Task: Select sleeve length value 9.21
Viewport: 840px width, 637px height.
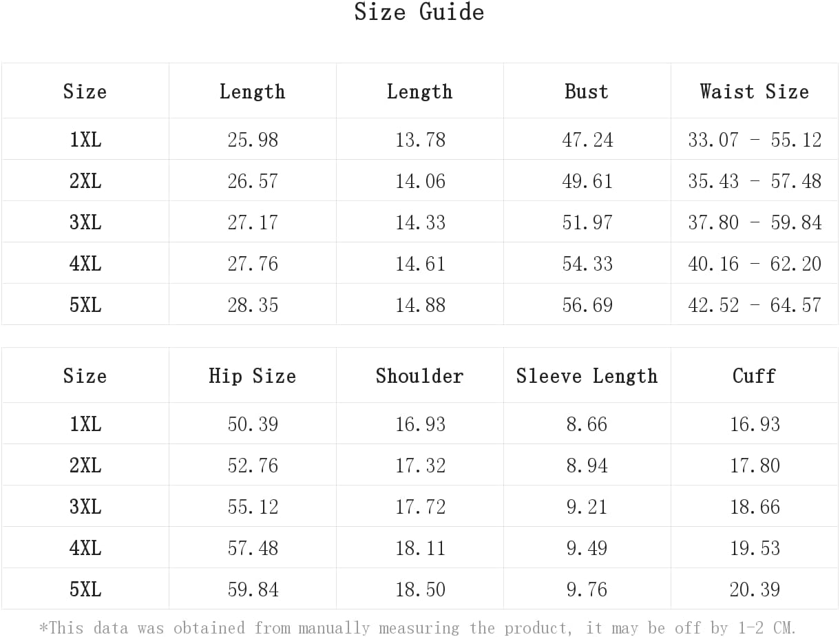Action: [587, 507]
